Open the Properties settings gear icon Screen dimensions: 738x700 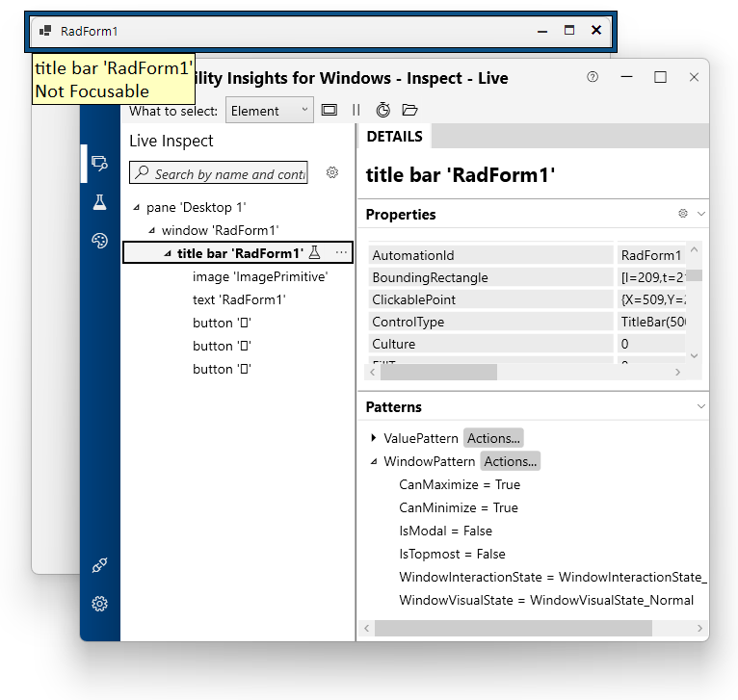pos(683,214)
